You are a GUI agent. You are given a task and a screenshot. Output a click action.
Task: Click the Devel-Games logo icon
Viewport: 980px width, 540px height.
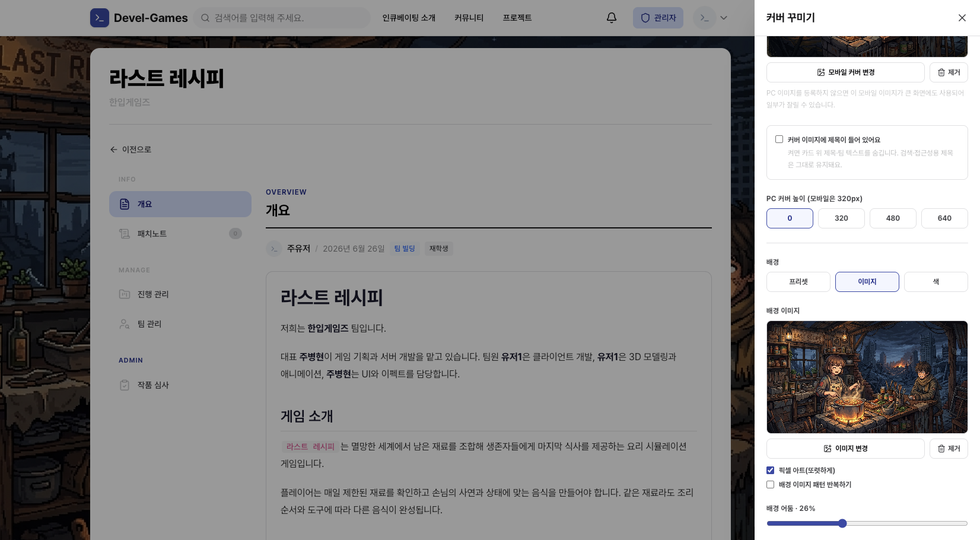pos(100,18)
